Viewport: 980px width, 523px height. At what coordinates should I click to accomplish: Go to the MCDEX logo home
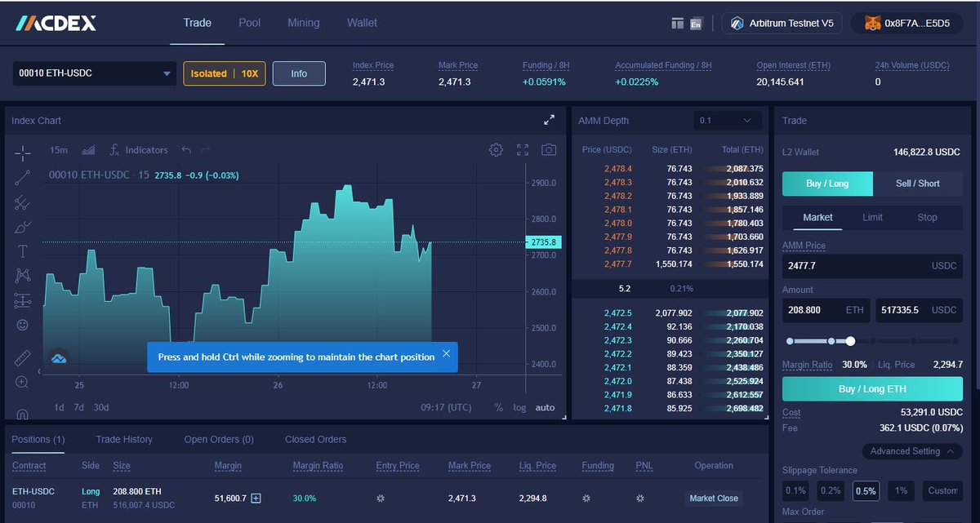coord(56,23)
